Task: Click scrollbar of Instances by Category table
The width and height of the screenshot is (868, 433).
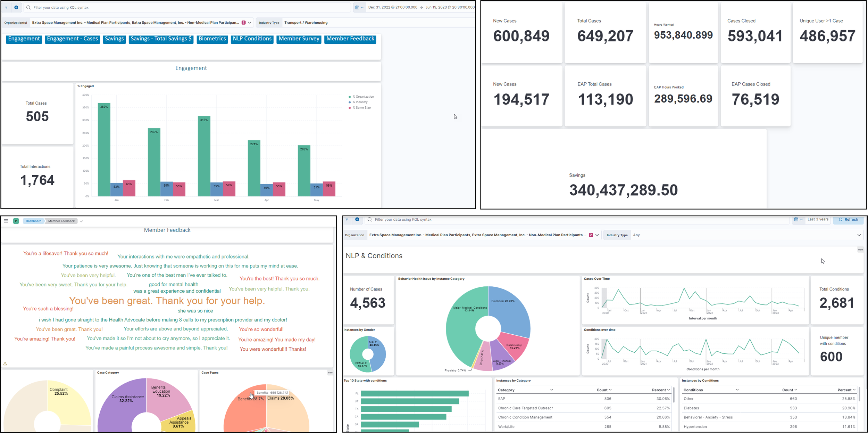Action: [x=674, y=395]
